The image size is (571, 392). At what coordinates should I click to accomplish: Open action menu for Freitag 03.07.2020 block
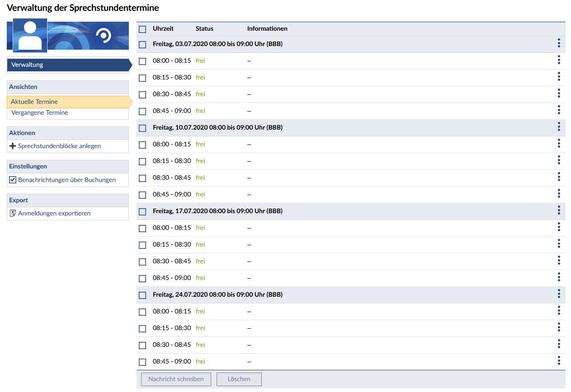tap(559, 43)
